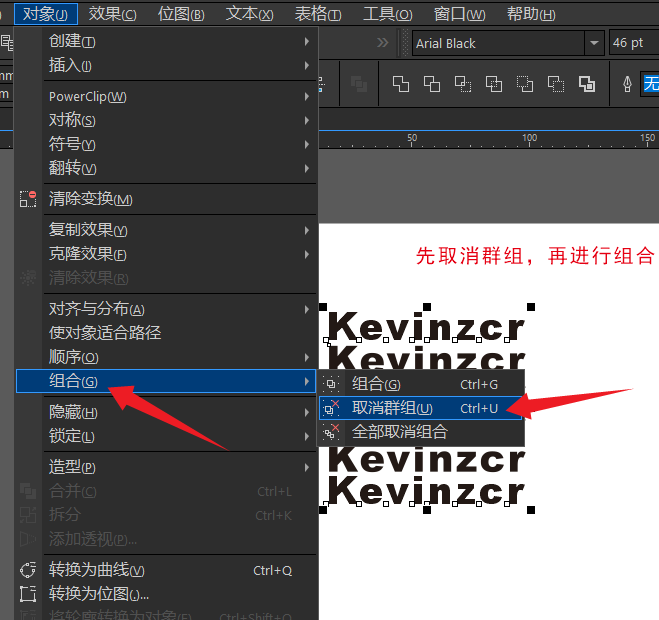Open the 窗口 menu
This screenshot has height=620, width=659.
pyautogui.click(x=459, y=14)
